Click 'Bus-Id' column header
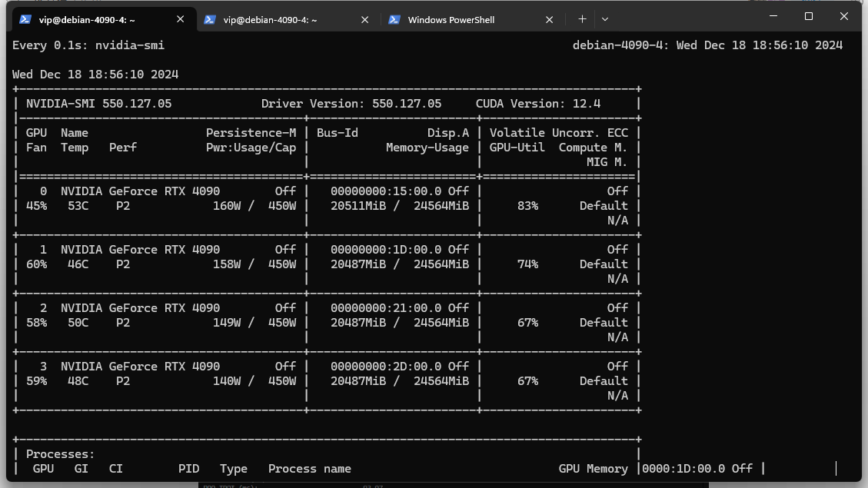The height and width of the screenshot is (488, 868). click(x=337, y=133)
